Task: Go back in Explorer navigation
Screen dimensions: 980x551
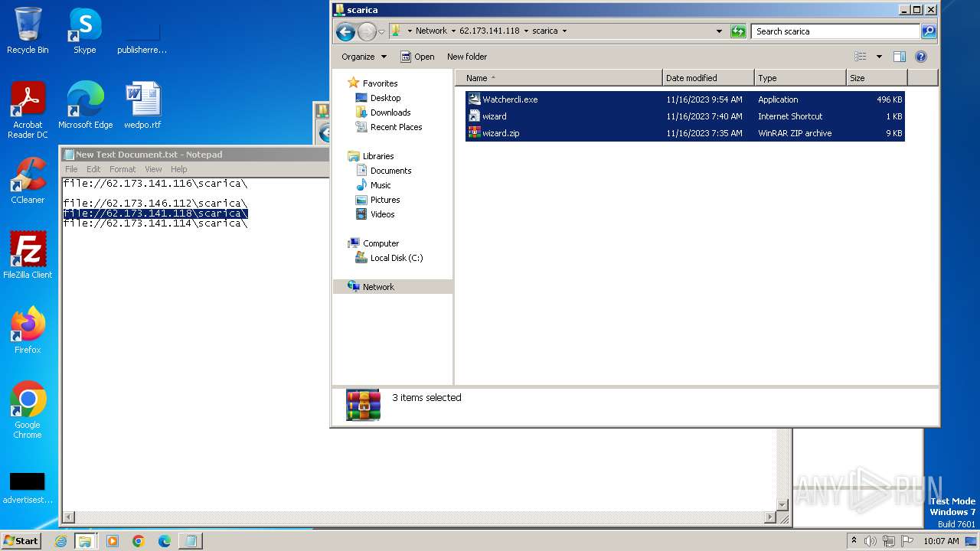Action: 345,31
